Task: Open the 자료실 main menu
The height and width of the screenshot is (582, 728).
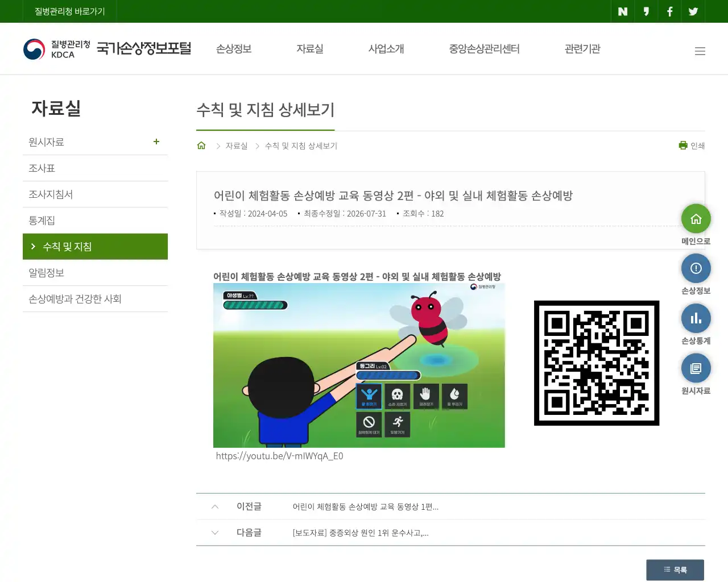Action: click(x=310, y=49)
